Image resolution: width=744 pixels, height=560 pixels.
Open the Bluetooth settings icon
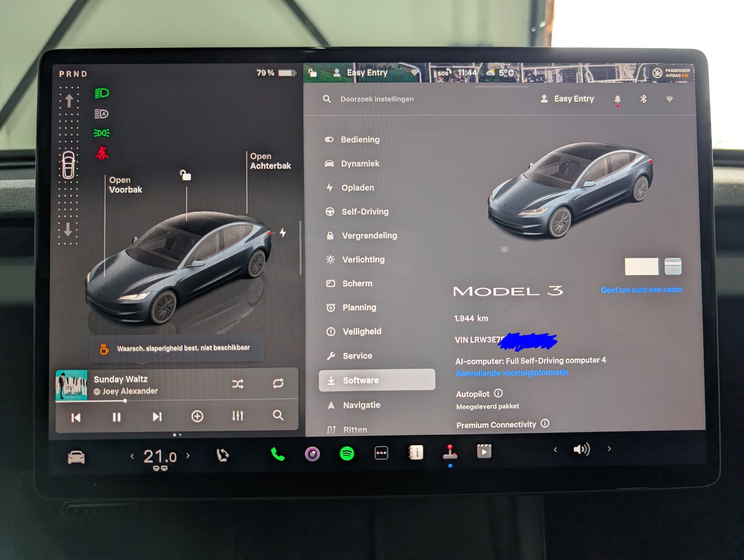[643, 99]
